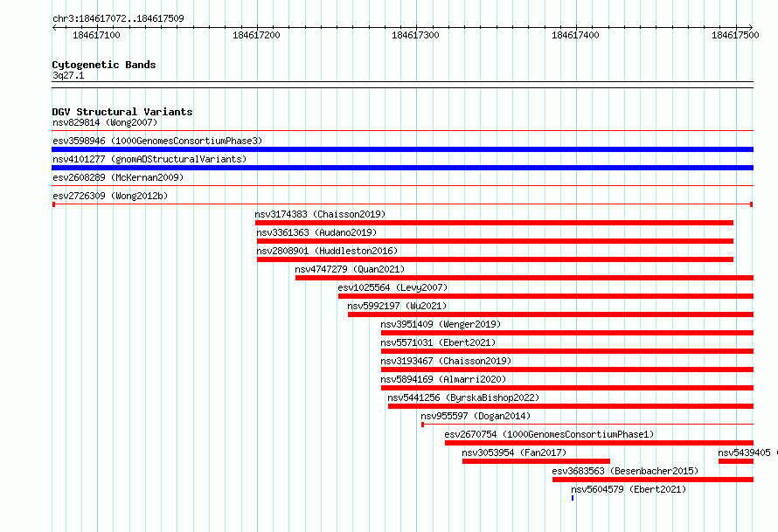The height and width of the screenshot is (532, 778).
Task: Click small blue marker under nsv5604579
Action: click(x=573, y=498)
